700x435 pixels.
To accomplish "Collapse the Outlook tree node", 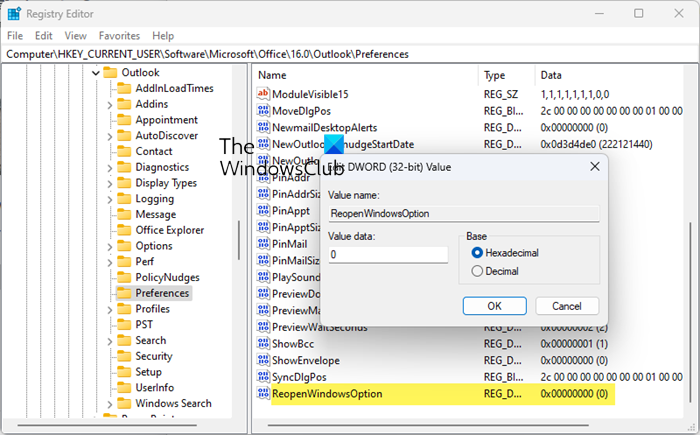I will click(96, 73).
